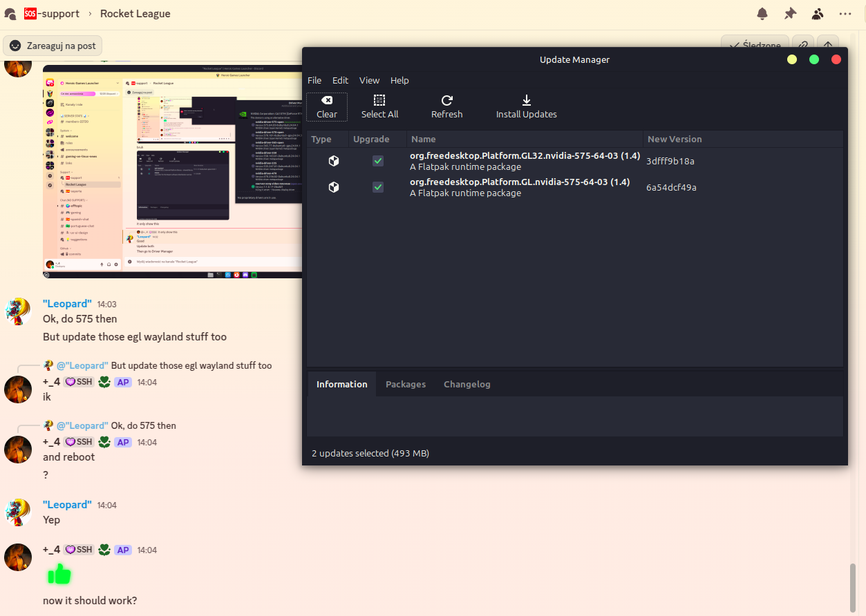Click the Discord chat scrollbar thumb

(x=852, y=587)
